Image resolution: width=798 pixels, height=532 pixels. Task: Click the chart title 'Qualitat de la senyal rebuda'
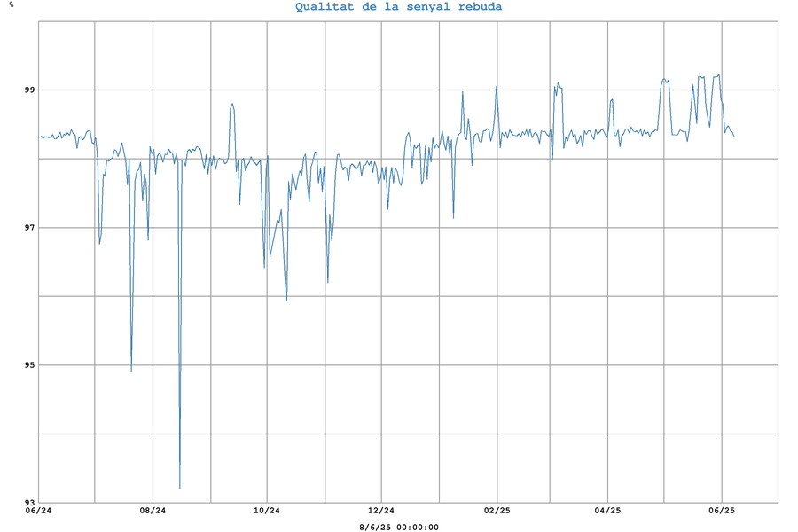398,6
